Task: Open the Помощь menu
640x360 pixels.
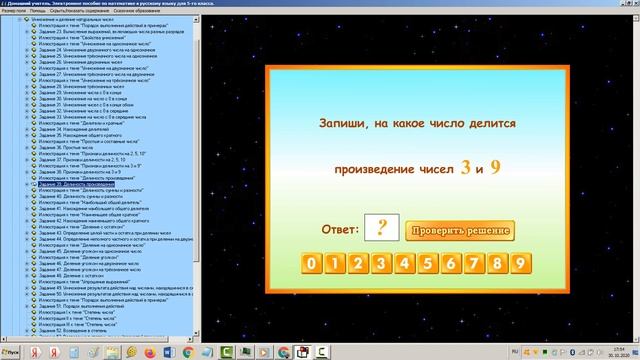Action: pyautogui.click(x=38, y=11)
